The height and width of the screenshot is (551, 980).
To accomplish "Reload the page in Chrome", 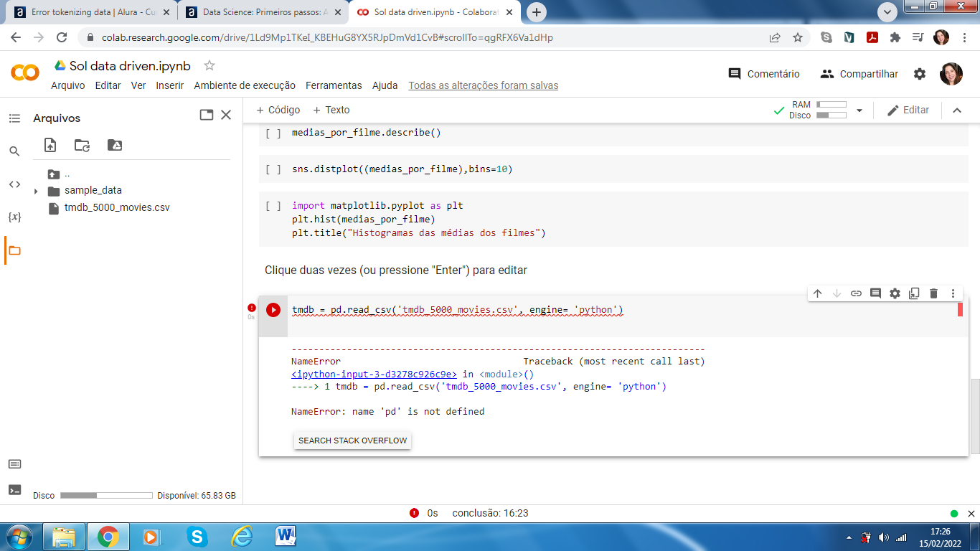I will tap(62, 37).
